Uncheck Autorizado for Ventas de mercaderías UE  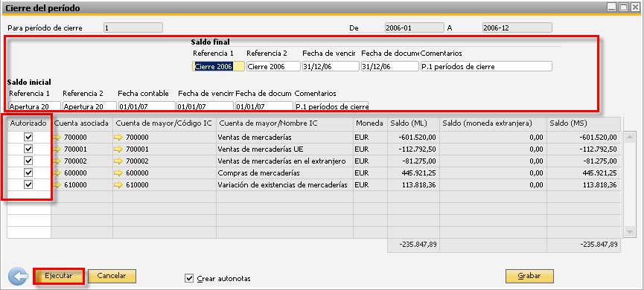pyautogui.click(x=29, y=149)
